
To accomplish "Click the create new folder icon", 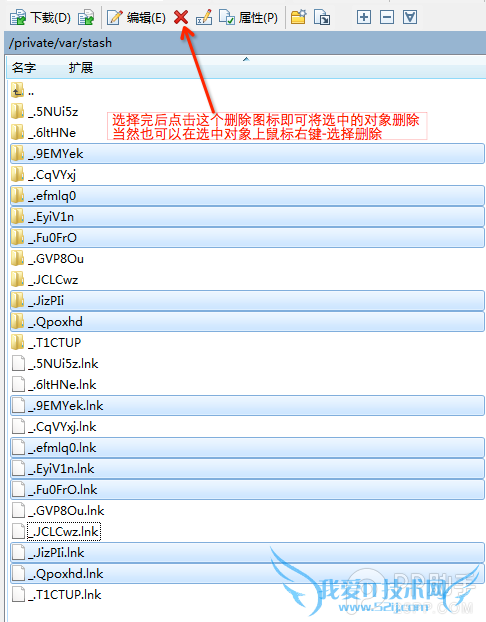I will pyautogui.click(x=298, y=17).
